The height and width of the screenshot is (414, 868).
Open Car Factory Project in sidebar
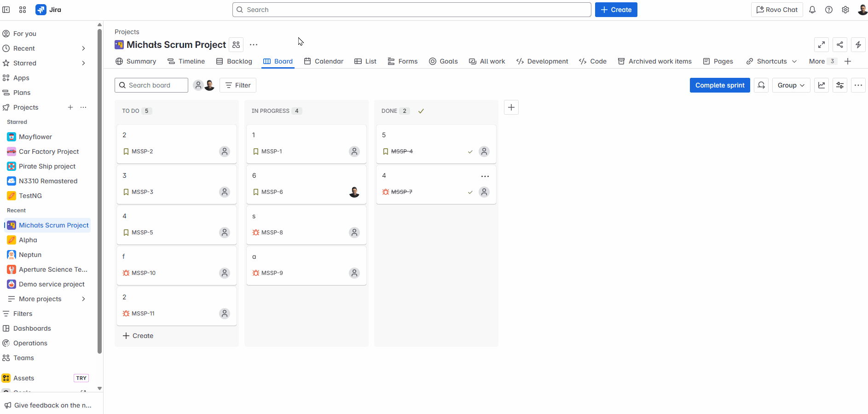tap(48, 152)
